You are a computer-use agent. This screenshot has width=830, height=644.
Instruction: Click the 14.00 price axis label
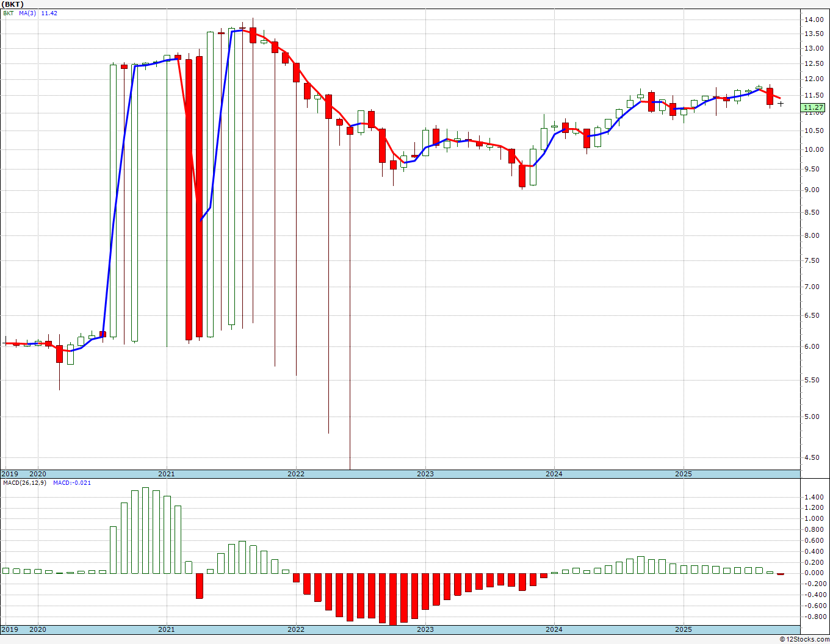(x=813, y=20)
